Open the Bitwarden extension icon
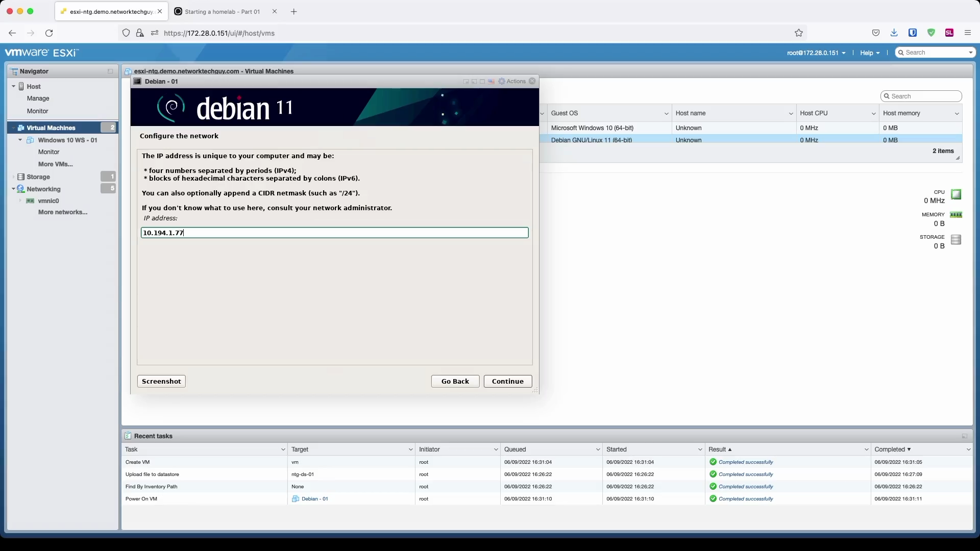Image resolution: width=980 pixels, height=551 pixels. pyautogui.click(x=913, y=33)
